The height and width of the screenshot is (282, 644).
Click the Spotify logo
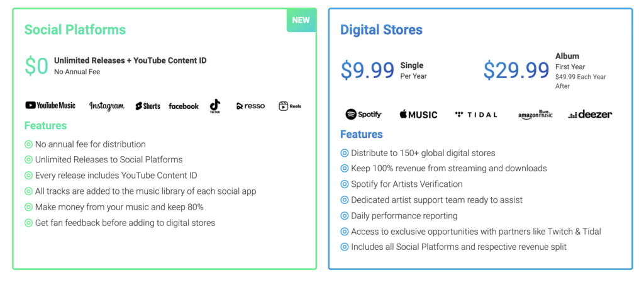364,115
